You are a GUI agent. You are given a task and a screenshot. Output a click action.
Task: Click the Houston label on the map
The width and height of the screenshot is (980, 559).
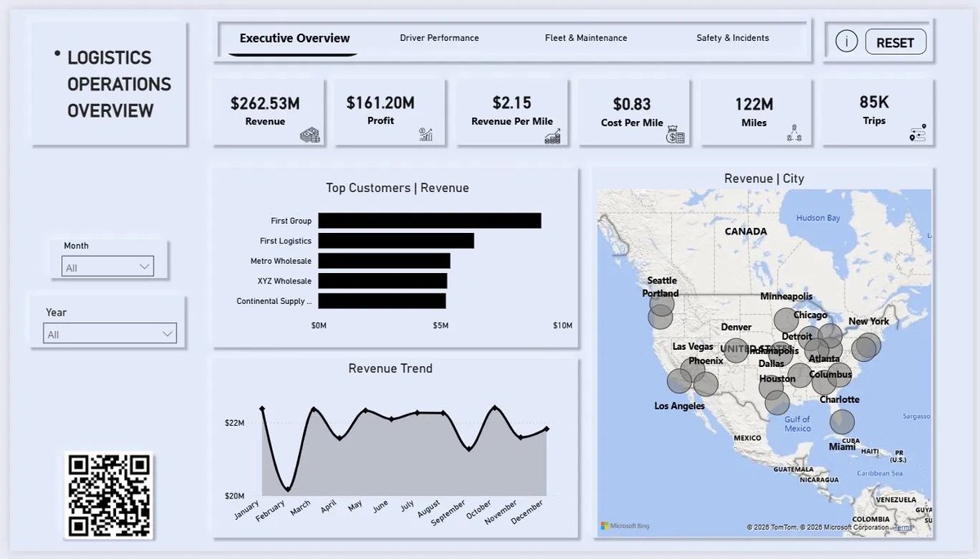click(777, 378)
